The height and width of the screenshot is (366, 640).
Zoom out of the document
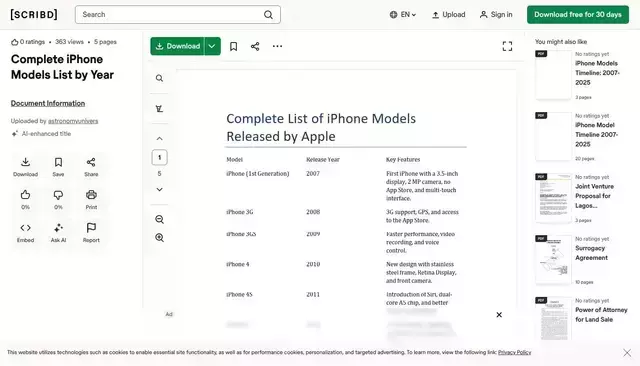159,220
